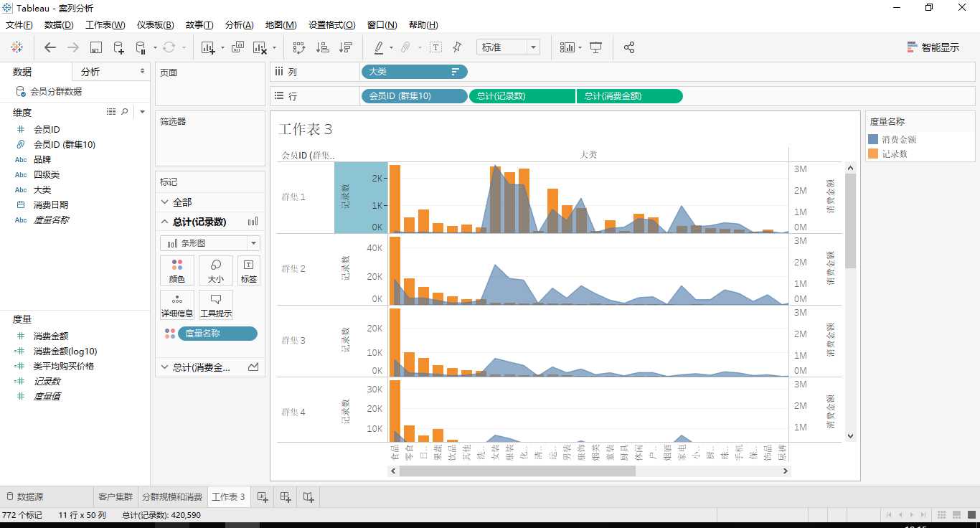
Task: Click the chart vertical scrollbar thumb
Action: click(x=851, y=221)
